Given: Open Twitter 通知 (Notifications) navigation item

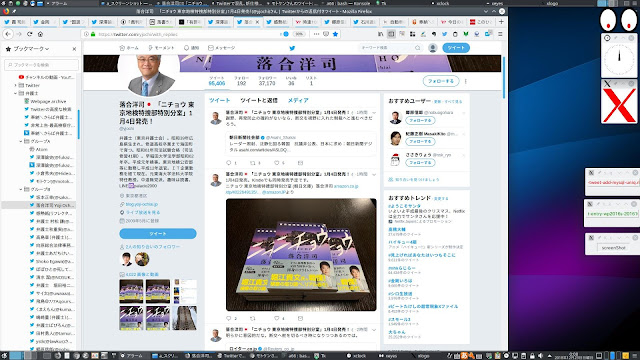Looking at the screenshot, I should 191,48.
